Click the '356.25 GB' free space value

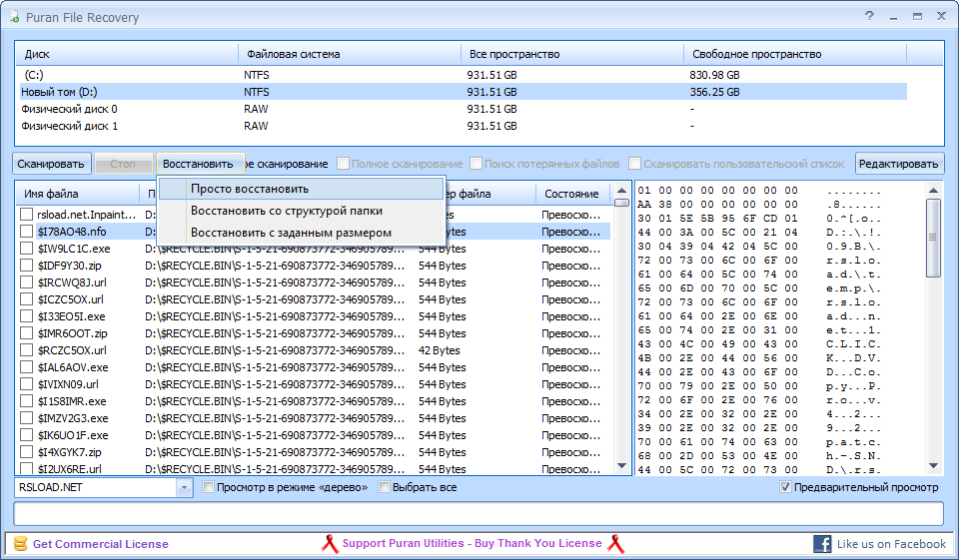coord(714,92)
